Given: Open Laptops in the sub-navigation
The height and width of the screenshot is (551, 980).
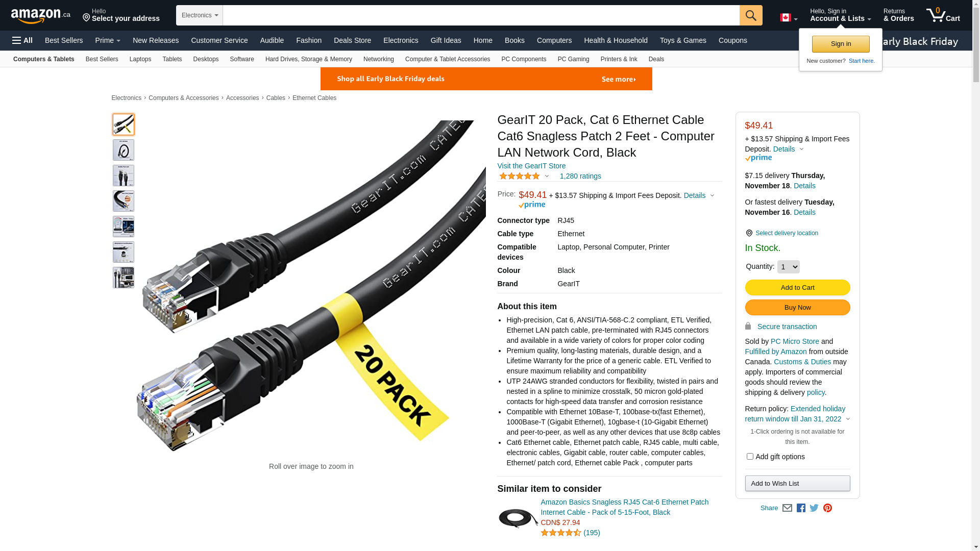Looking at the screenshot, I should point(140,59).
